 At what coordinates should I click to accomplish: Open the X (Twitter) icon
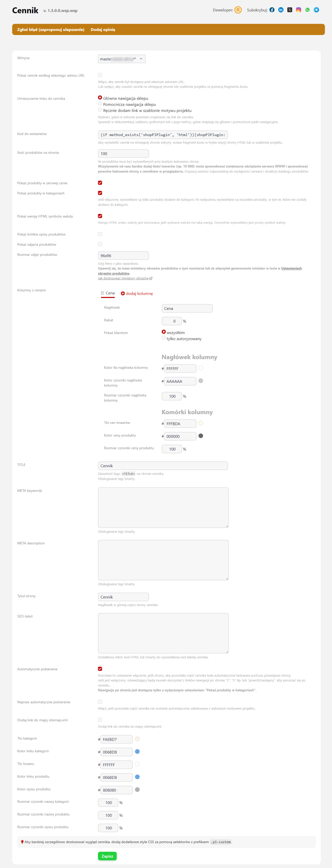pyautogui.click(x=289, y=10)
